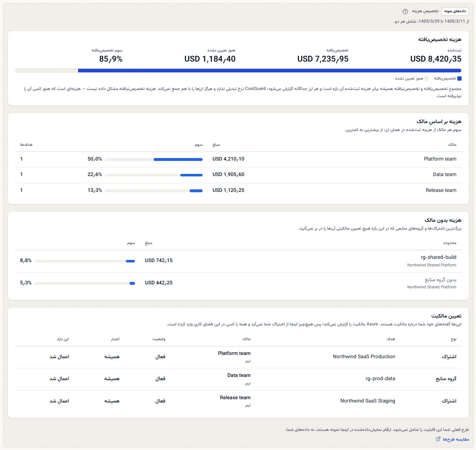Click the allocated cost progress bar
The height and width of the screenshot is (450, 476).
click(x=238, y=71)
